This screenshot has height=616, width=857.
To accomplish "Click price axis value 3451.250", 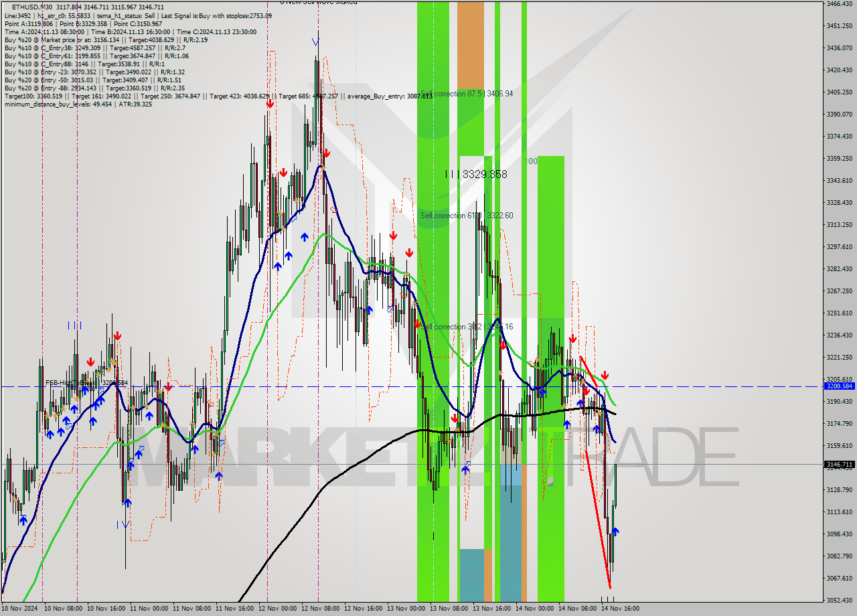I will coord(840,25).
